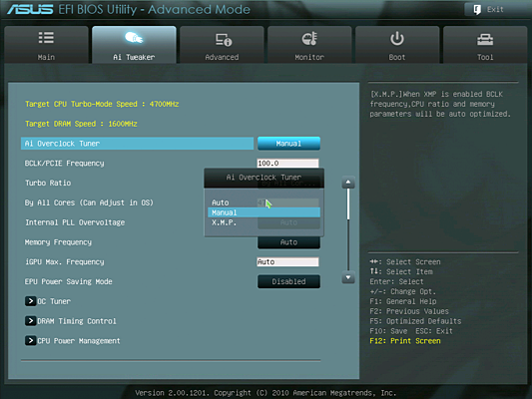
Task: Click the ESC: Exit hint
Action: (x=434, y=331)
